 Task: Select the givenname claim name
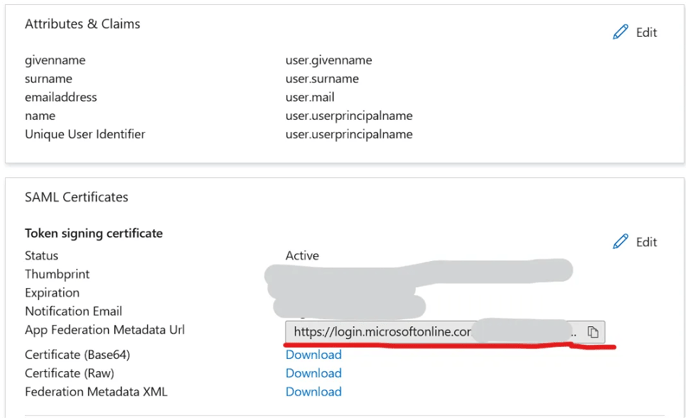pos(55,61)
